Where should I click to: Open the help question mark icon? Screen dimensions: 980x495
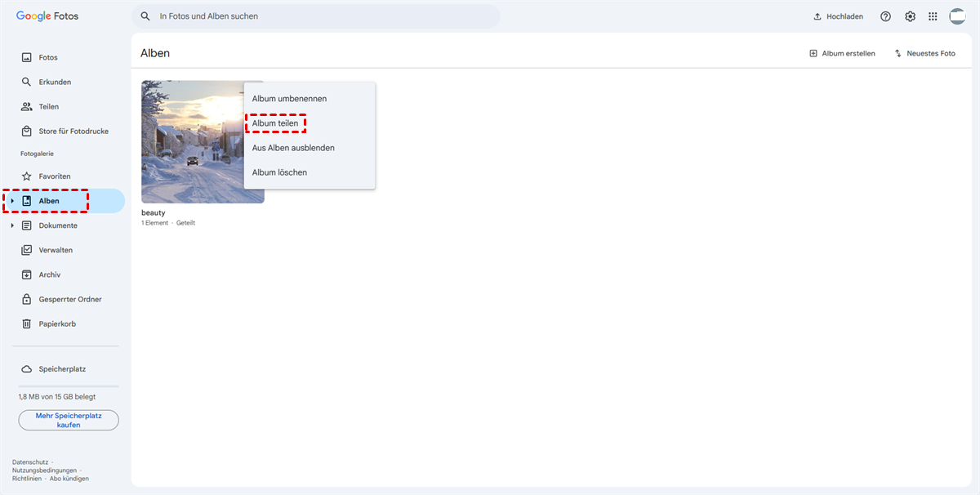pyautogui.click(x=886, y=16)
